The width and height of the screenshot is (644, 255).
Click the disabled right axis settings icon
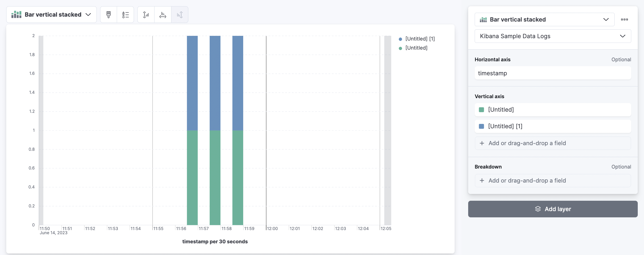point(180,15)
